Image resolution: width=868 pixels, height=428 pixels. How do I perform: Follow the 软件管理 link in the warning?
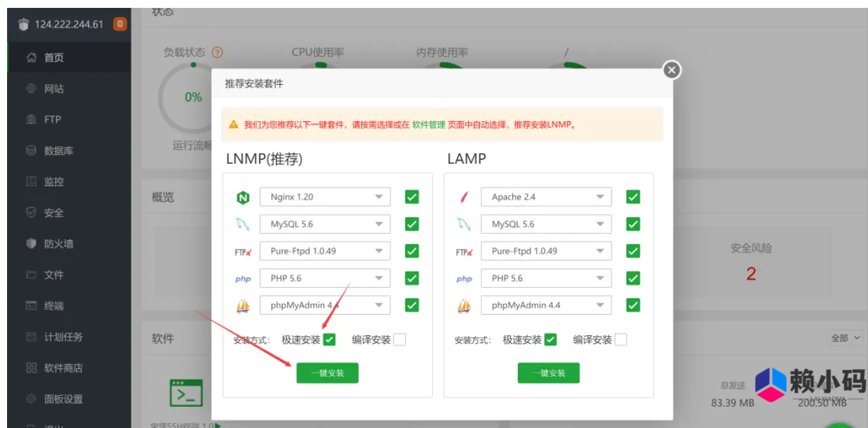coord(428,125)
